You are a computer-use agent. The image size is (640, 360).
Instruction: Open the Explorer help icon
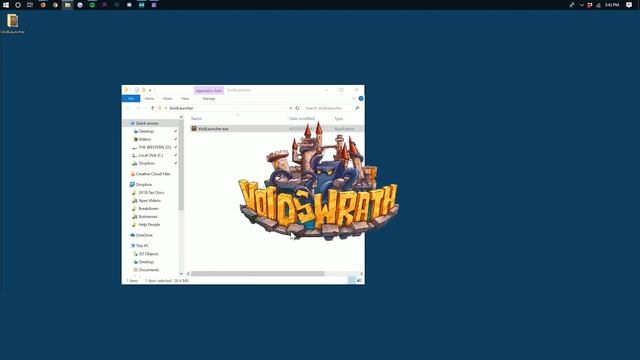tap(361, 98)
